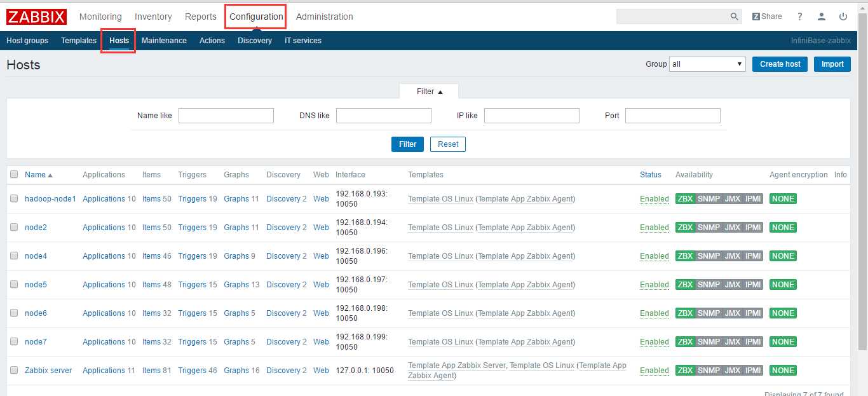Screen dimensions: 868x396
Task: Open the Group dropdown
Action: point(707,64)
